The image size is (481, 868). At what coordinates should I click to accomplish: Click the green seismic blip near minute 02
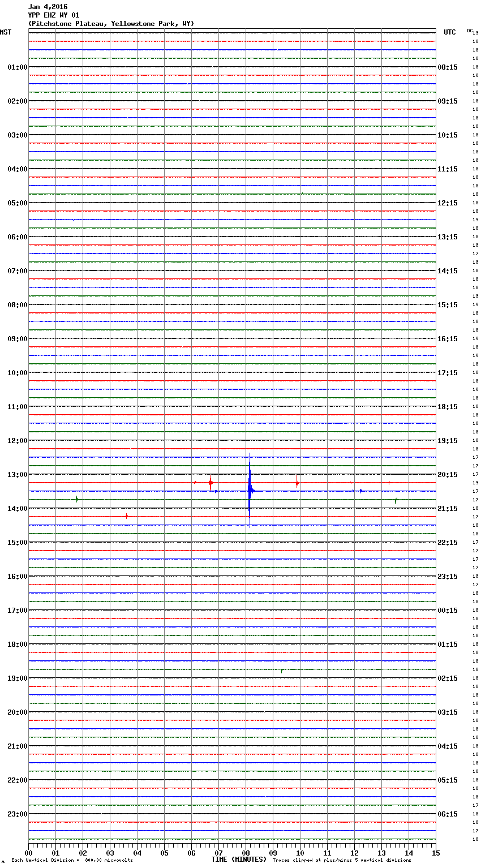pos(76,499)
